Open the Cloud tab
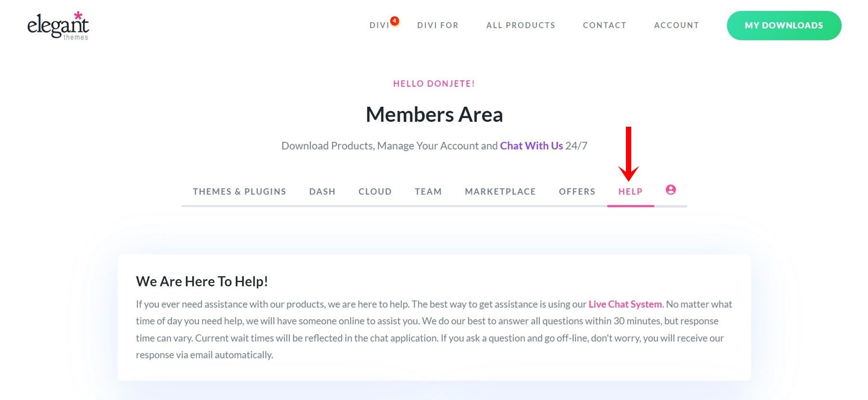 (x=375, y=192)
